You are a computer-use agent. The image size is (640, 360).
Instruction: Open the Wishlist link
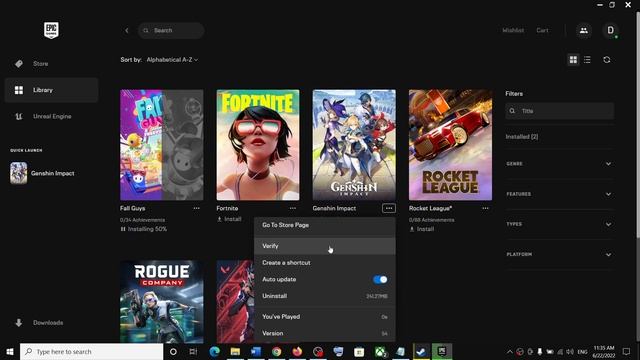513,30
